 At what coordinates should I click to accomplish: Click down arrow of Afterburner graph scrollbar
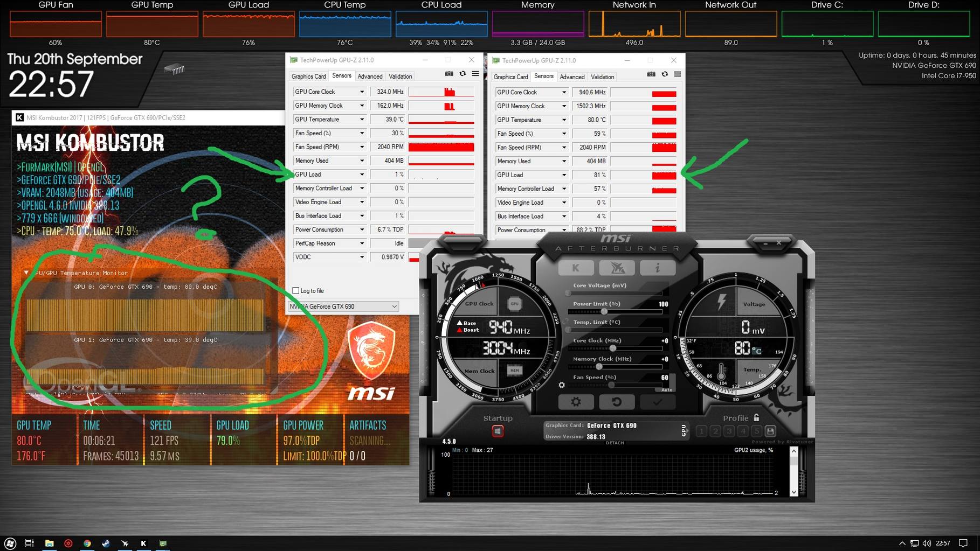point(793,492)
